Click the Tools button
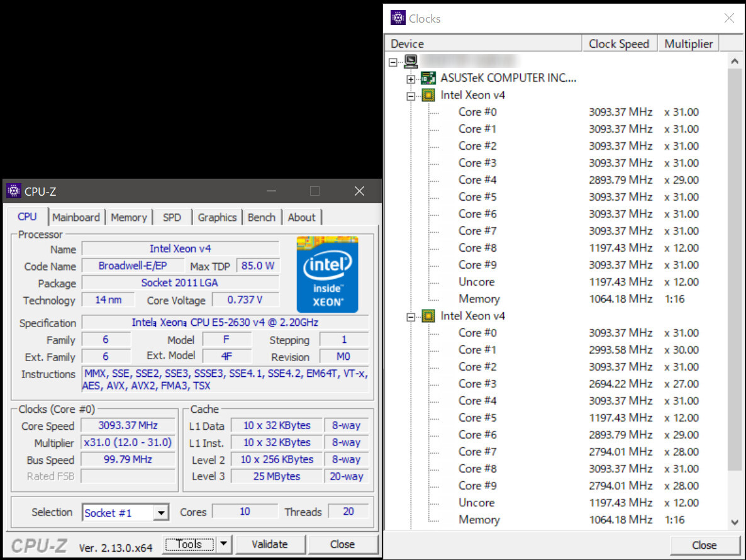 point(189,544)
